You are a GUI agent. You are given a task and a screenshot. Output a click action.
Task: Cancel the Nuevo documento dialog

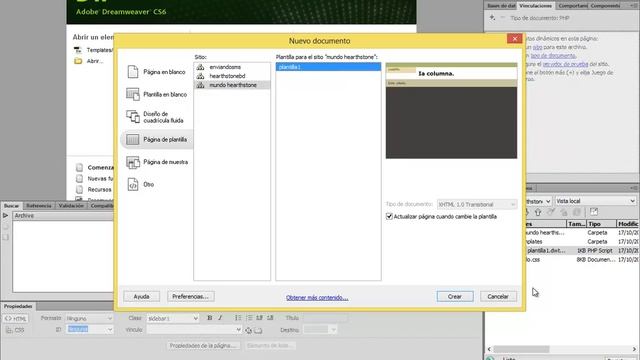click(498, 296)
